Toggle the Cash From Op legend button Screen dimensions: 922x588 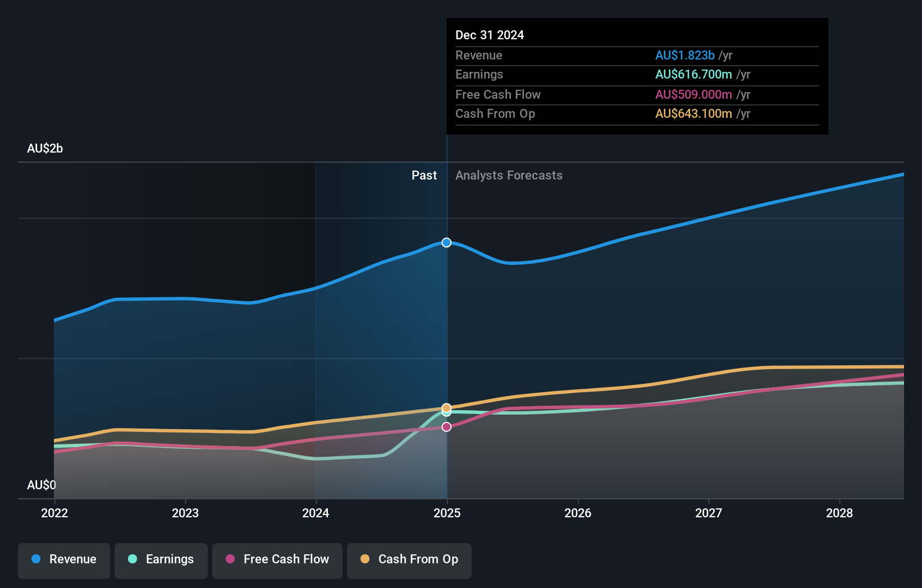tap(409, 561)
